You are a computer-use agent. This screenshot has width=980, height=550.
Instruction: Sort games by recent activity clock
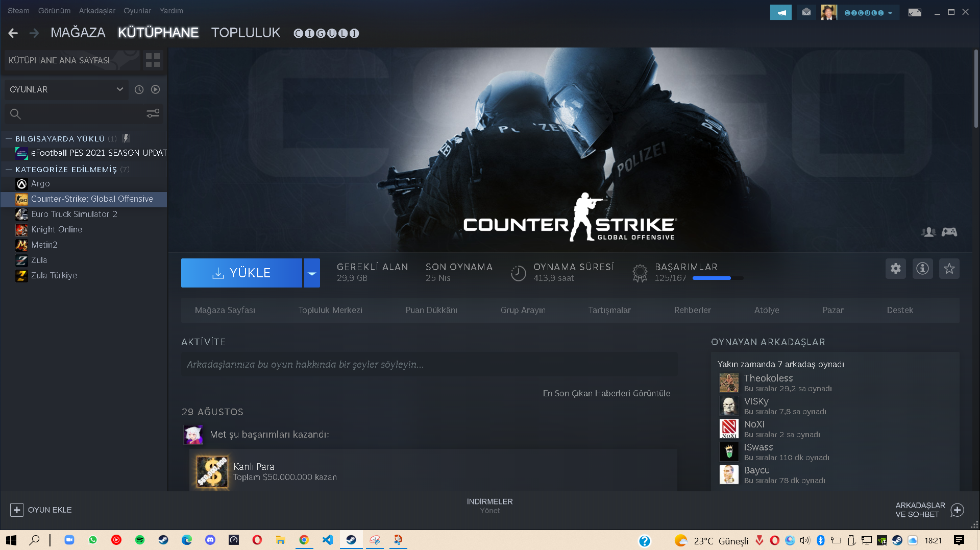(x=139, y=89)
